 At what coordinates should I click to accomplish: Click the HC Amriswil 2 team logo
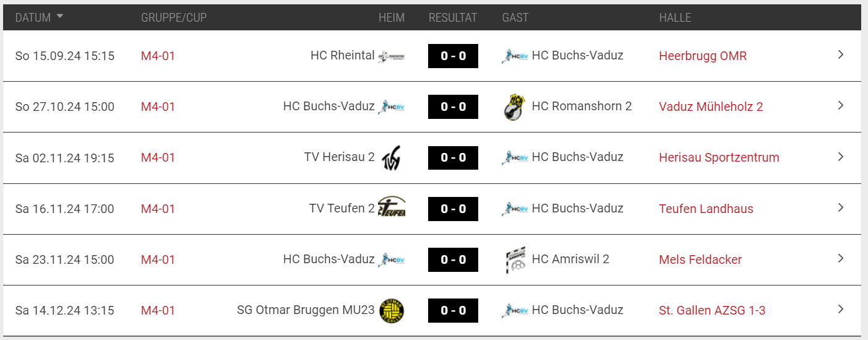coord(515,260)
